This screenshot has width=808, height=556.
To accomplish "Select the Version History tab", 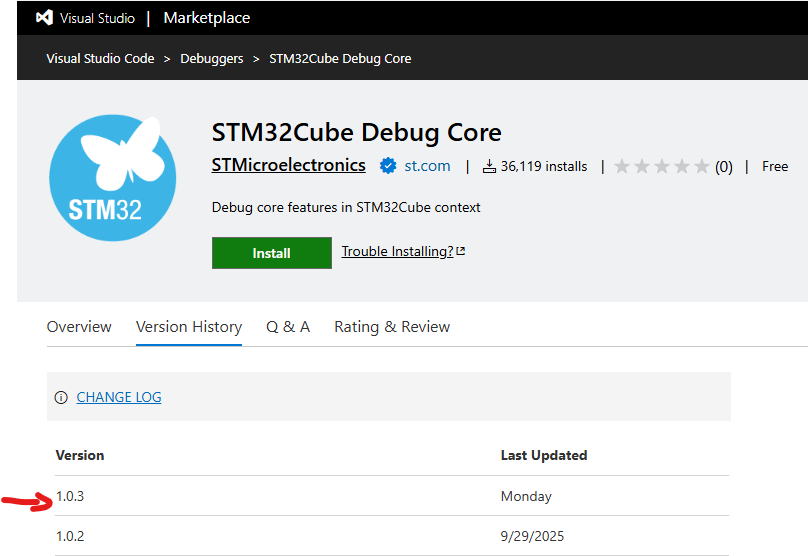I will point(189,327).
